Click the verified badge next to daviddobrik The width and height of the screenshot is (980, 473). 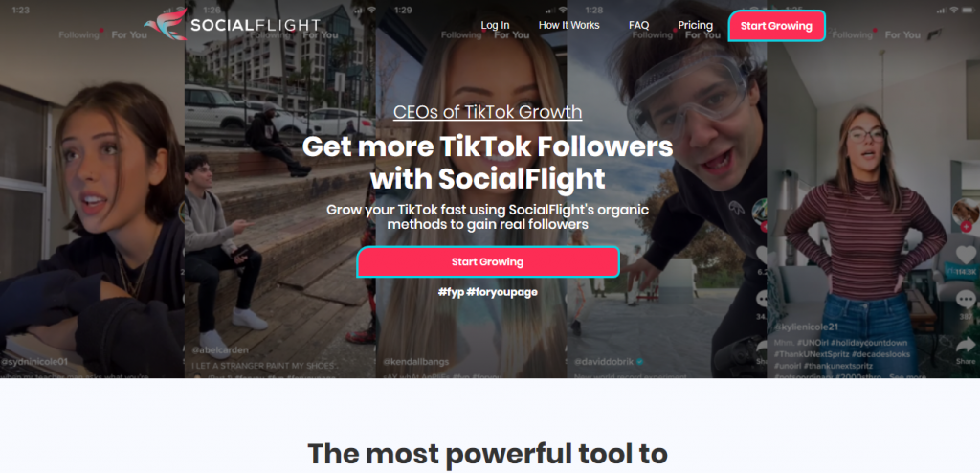tap(640, 362)
